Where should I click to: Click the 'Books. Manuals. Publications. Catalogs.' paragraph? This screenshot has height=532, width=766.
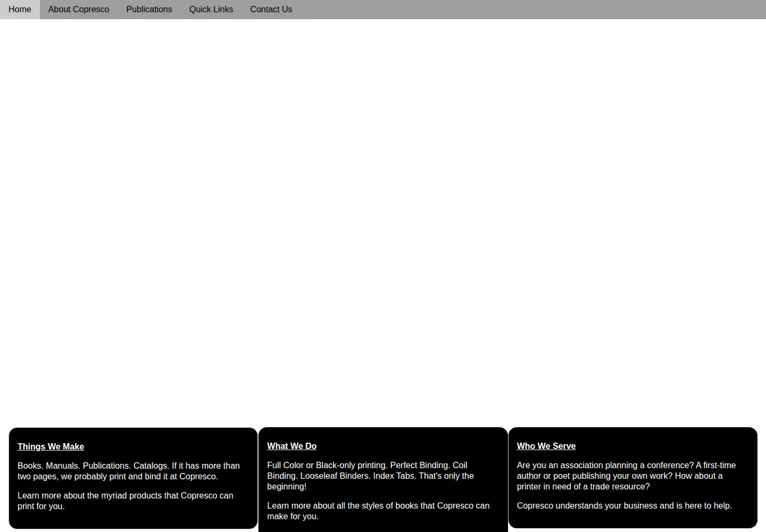129,471
